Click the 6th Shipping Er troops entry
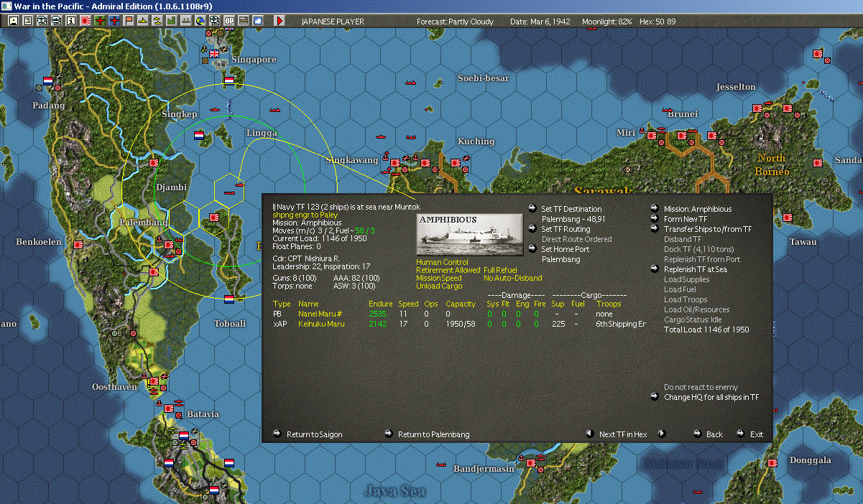The image size is (863, 504). tap(621, 324)
